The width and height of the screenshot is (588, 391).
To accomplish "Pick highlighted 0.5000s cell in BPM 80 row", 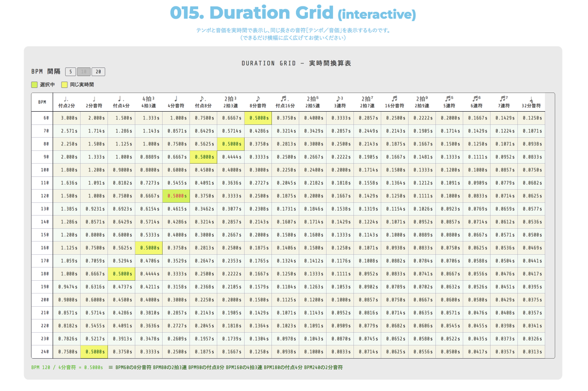I will 230,144.
